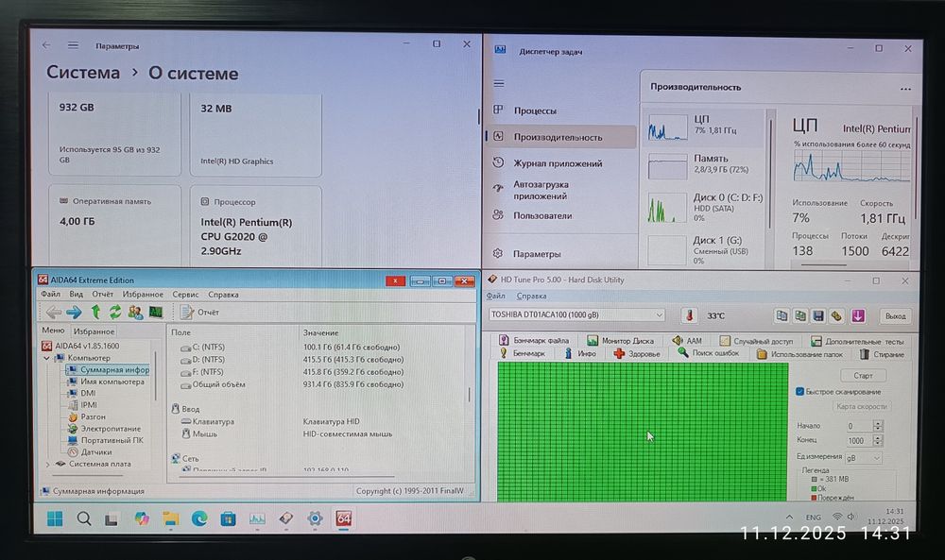Click AIDA64 users toolbar icon
The width and height of the screenshot is (945, 560).
point(135,312)
